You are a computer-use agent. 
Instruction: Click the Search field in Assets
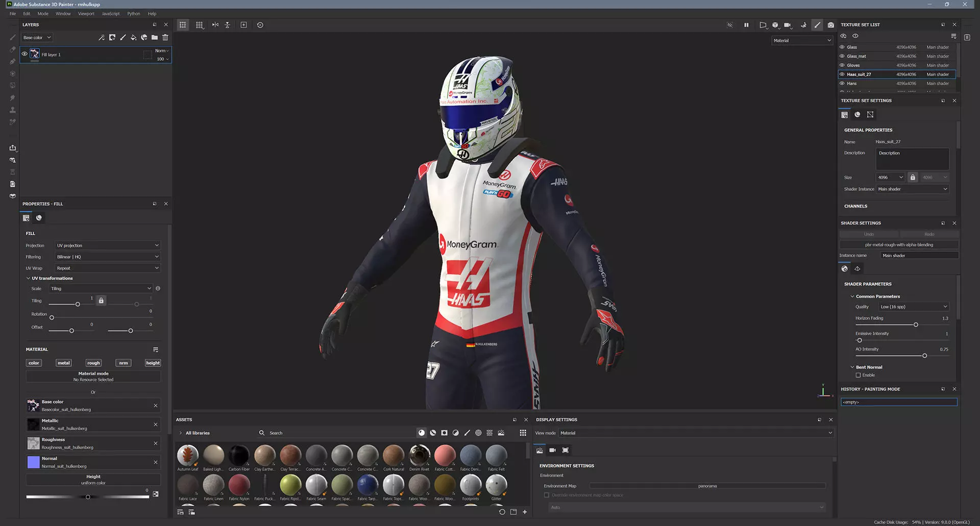pyautogui.click(x=337, y=433)
